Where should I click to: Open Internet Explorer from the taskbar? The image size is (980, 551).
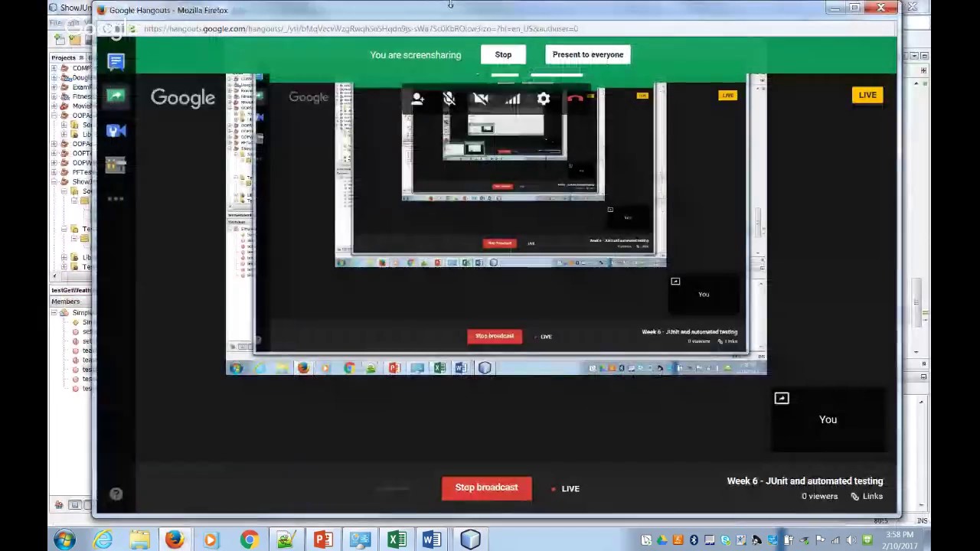[103, 540]
